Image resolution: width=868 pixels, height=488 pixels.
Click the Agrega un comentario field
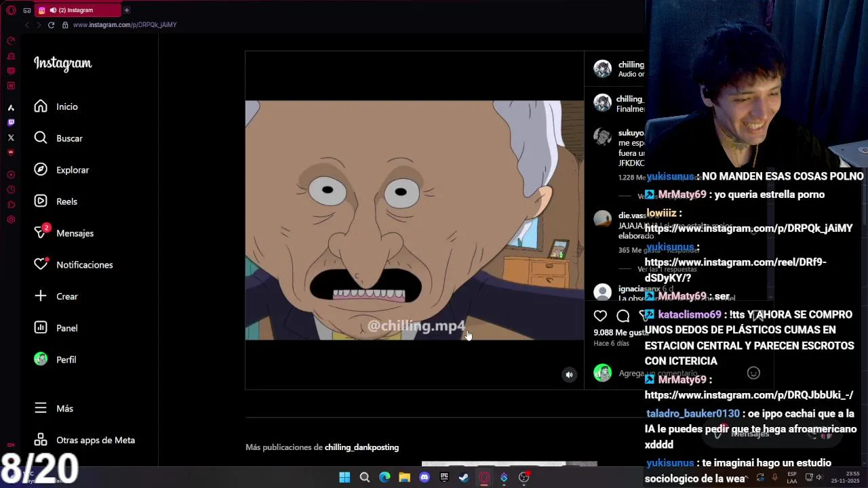click(658, 373)
